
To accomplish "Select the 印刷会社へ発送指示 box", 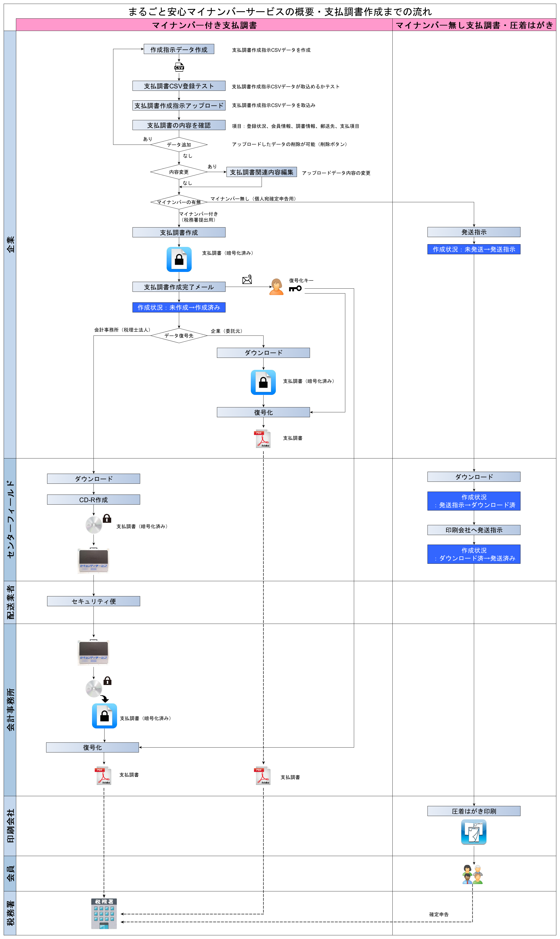I will tap(474, 530).
